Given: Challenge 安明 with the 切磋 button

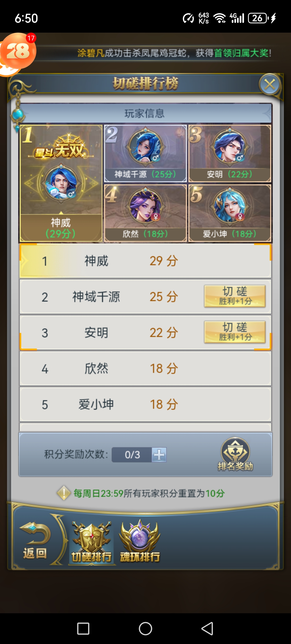Looking at the screenshot, I should pyautogui.click(x=235, y=332).
